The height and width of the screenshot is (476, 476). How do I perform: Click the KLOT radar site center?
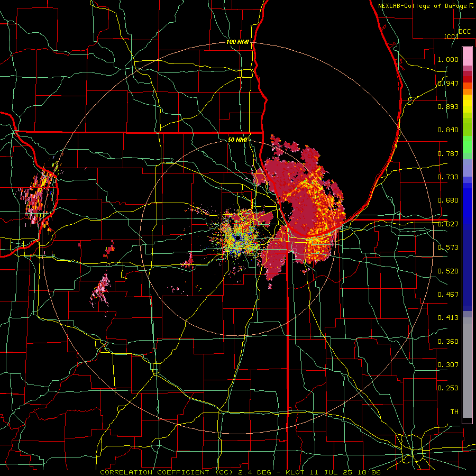click(x=237, y=239)
